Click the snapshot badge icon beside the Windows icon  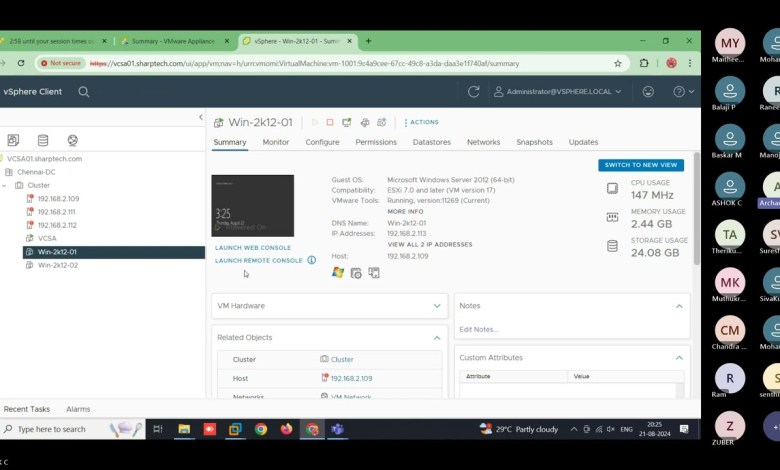click(x=356, y=273)
